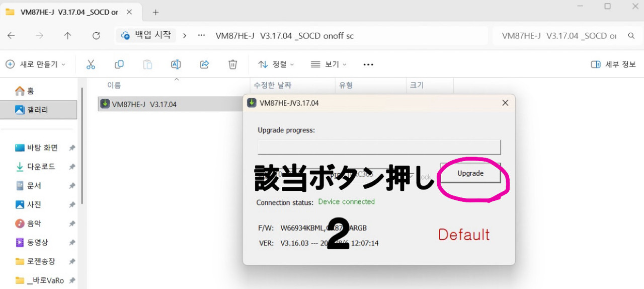Click the pin icon beside 사진

point(72,205)
